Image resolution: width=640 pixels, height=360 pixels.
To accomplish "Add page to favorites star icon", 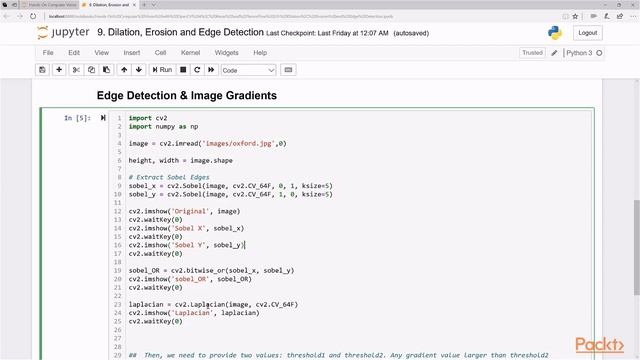I will coord(575,16).
